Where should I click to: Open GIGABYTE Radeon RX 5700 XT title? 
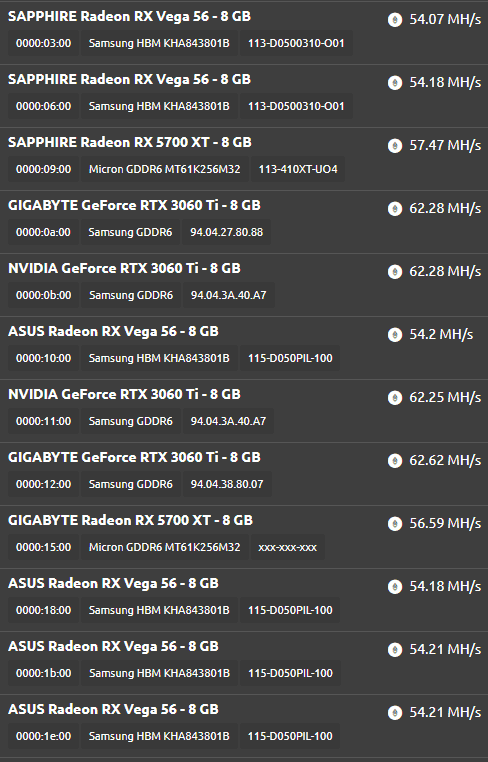[x=130, y=520]
